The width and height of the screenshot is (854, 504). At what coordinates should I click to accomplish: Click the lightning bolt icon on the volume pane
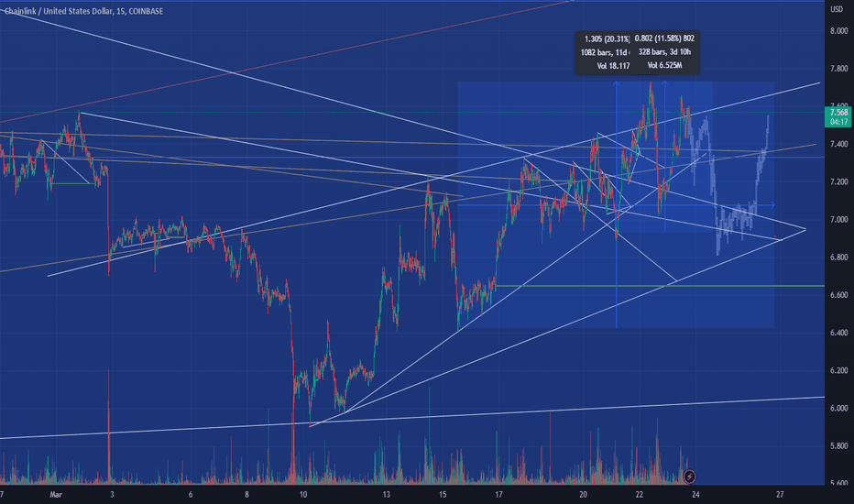tap(689, 477)
